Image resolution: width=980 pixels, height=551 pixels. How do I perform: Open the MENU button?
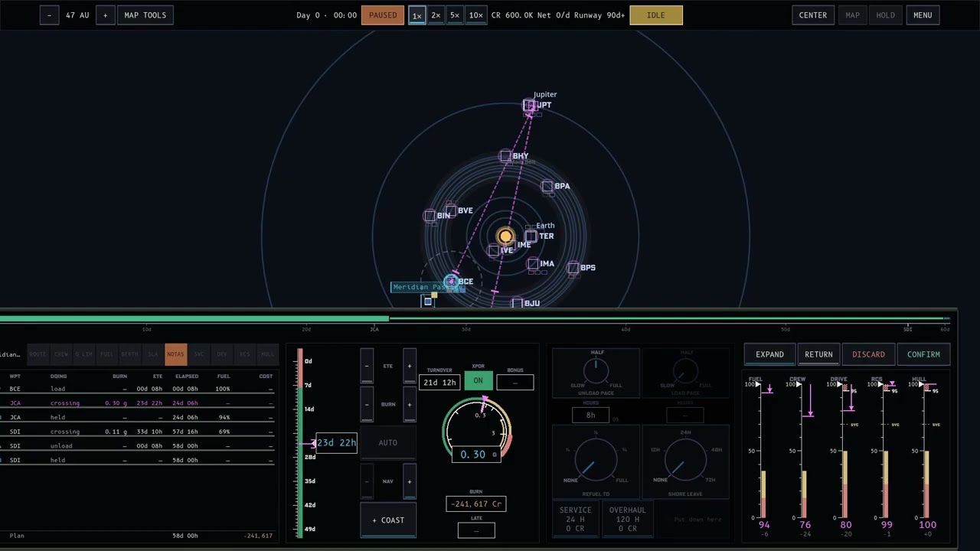923,15
